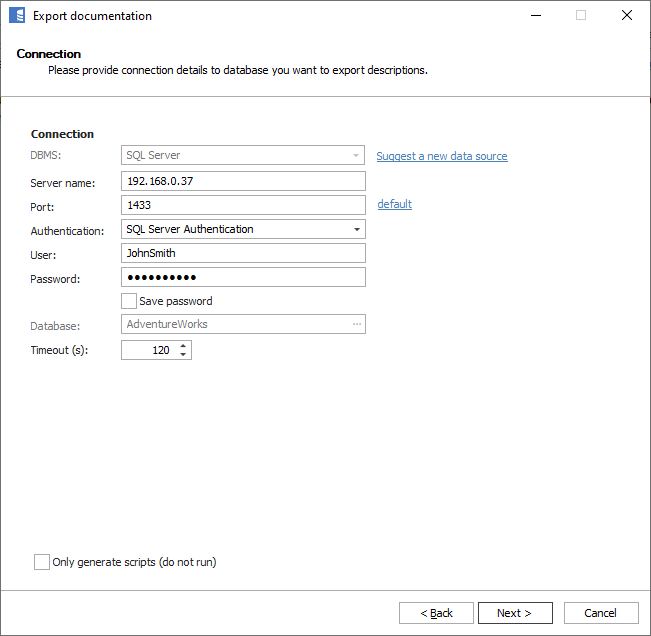Reset port using the 'default' link
The image size is (651, 636).
coord(394,204)
